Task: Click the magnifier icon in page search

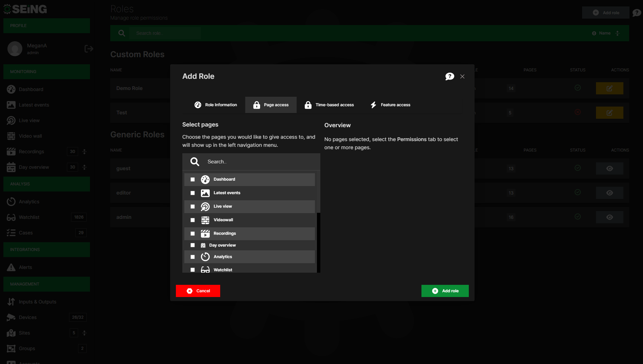Action: [x=195, y=162]
